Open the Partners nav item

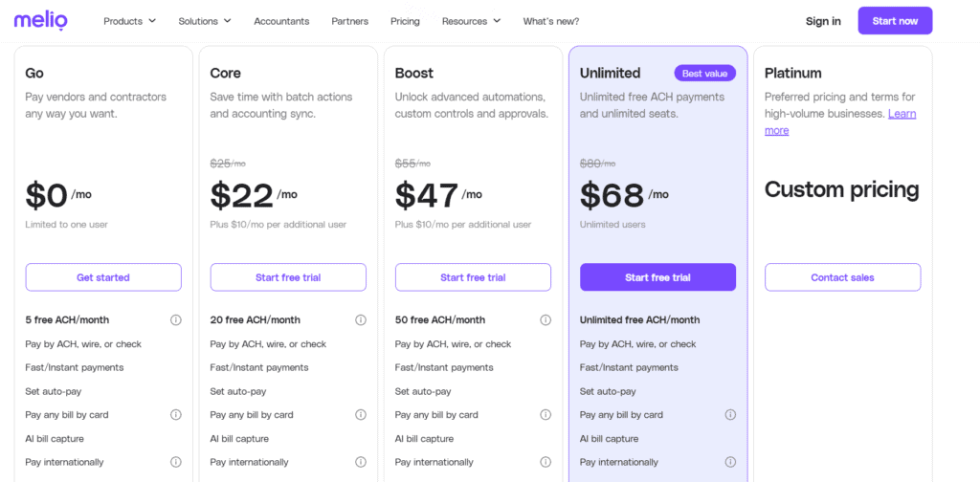click(350, 21)
